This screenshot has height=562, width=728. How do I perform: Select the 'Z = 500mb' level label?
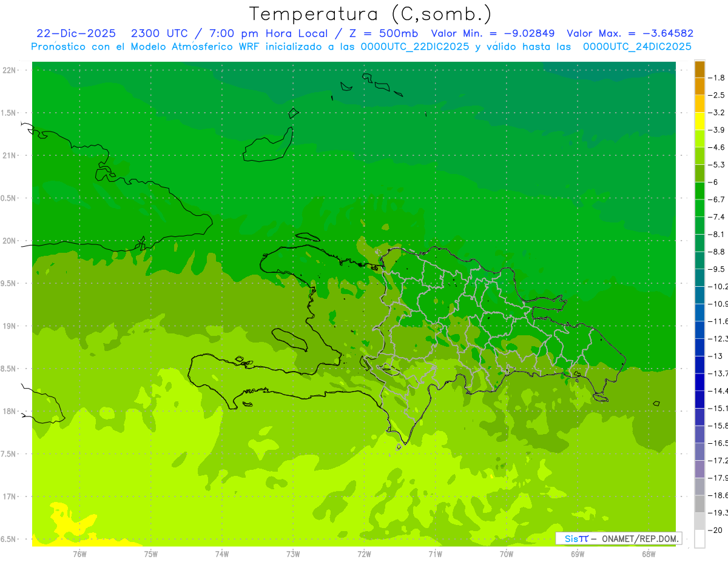click(380, 33)
